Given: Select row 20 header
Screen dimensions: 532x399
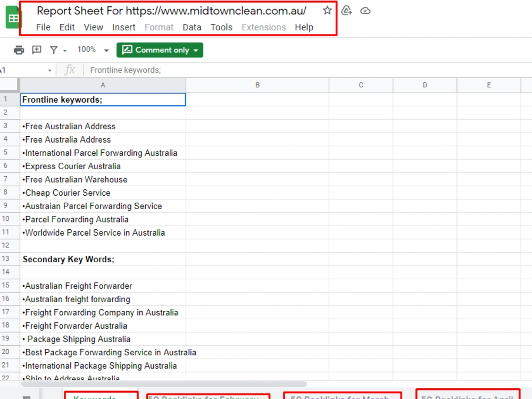Looking at the screenshot, I should point(9,352).
